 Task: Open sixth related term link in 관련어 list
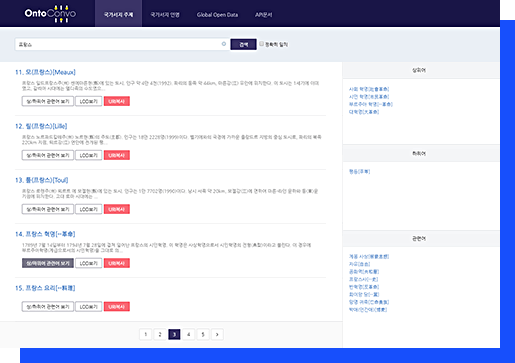364,295
